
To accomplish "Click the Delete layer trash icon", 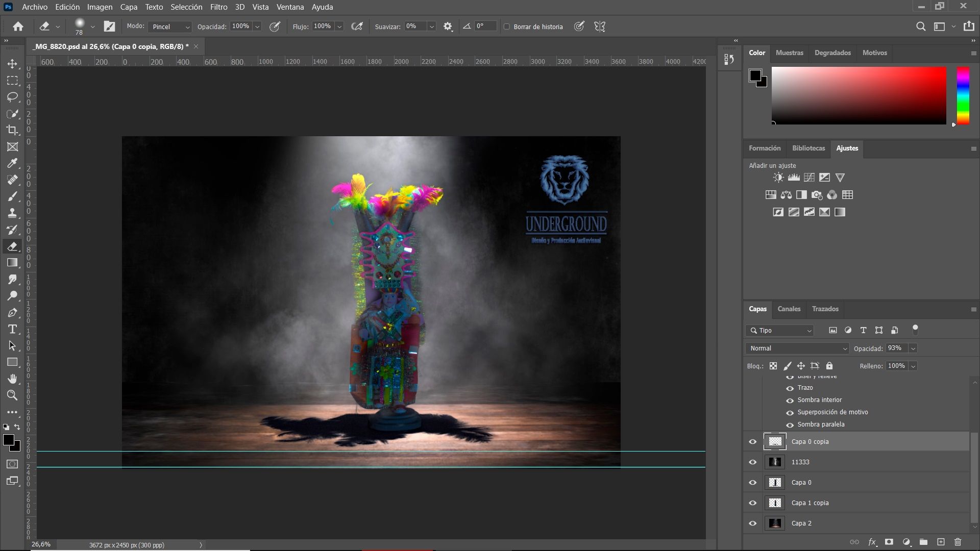I will pyautogui.click(x=958, y=542).
